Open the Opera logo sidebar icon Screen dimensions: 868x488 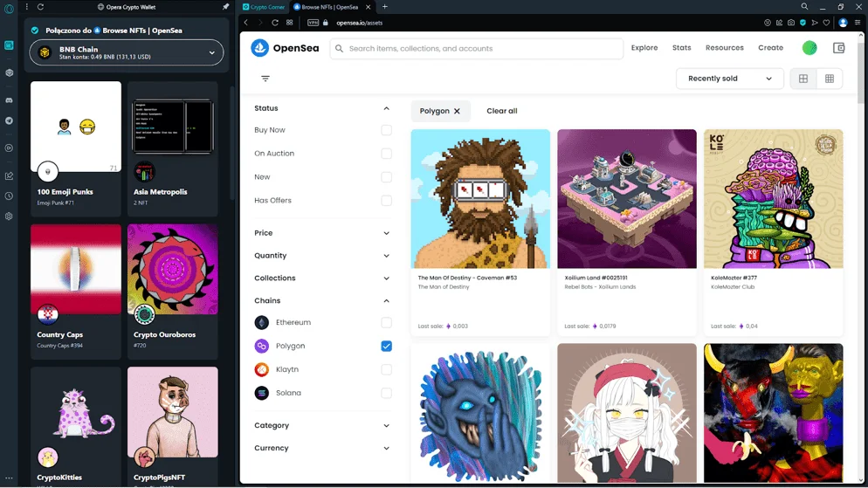pyautogui.click(x=9, y=9)
